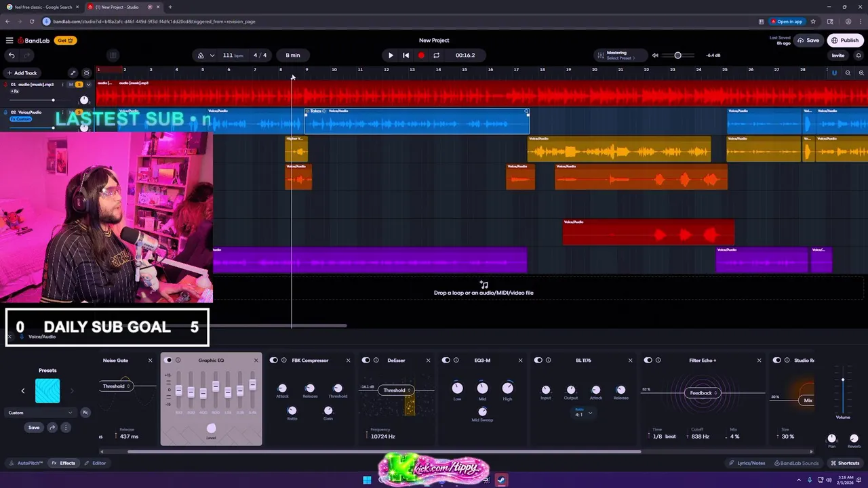Viewport: 868px width, 488px height.
Task: Change the 4 / 4 time signature
Action: pyautogui.click(x=260, y=56)
